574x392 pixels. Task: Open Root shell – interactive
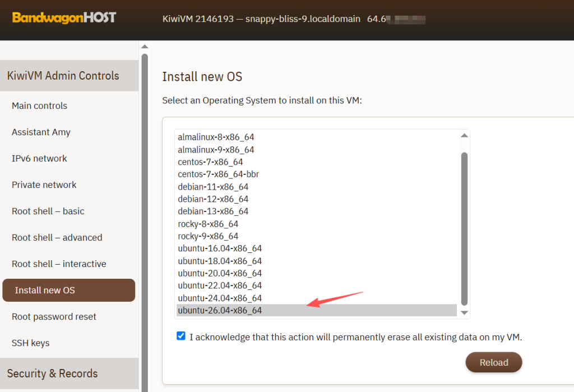click(59, 264)
